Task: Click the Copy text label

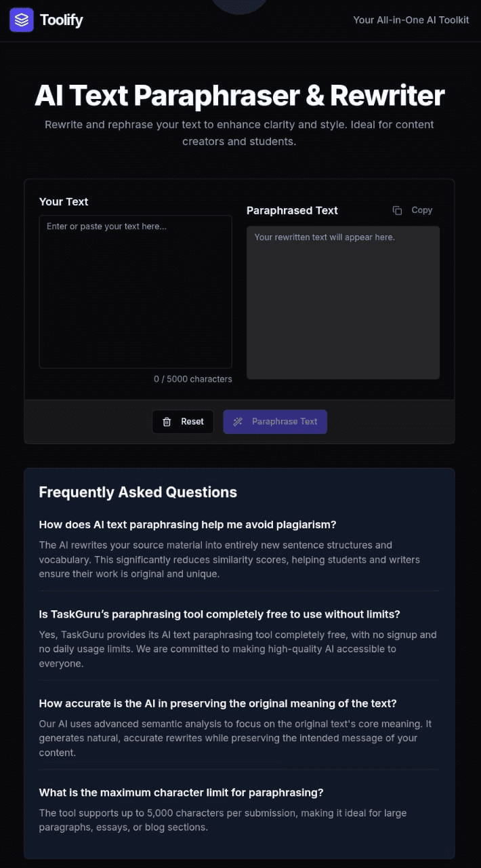Action: 421,210
